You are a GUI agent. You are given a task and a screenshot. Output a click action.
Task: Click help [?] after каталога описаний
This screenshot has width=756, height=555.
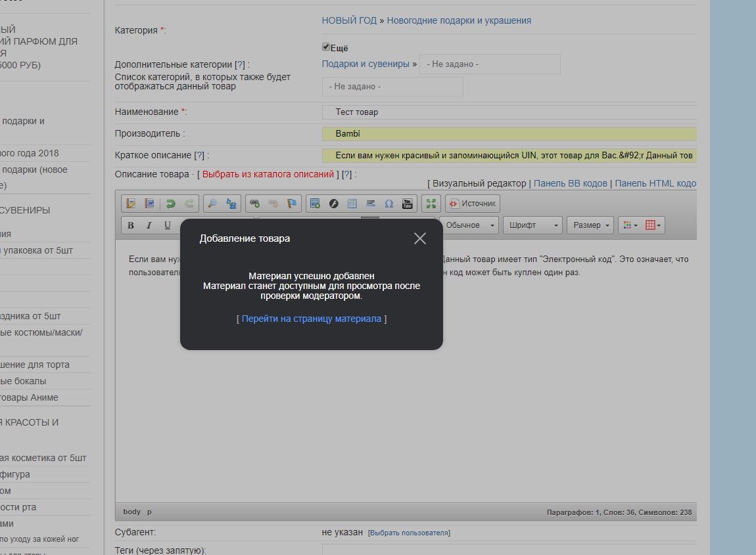pyautogui.click(x=346, y=175)
